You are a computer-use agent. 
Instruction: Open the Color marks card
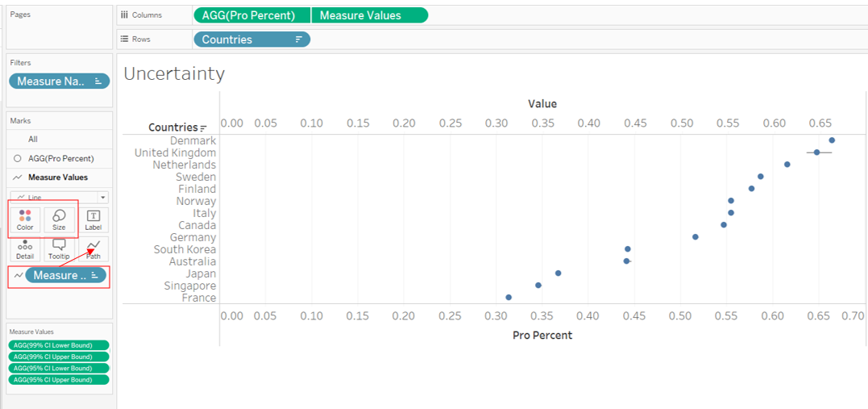point(25,219)
